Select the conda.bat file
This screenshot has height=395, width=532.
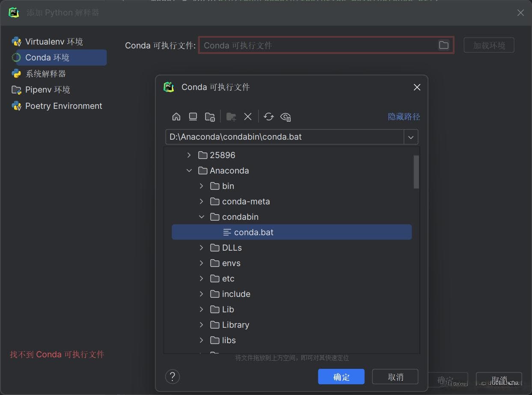253,232
